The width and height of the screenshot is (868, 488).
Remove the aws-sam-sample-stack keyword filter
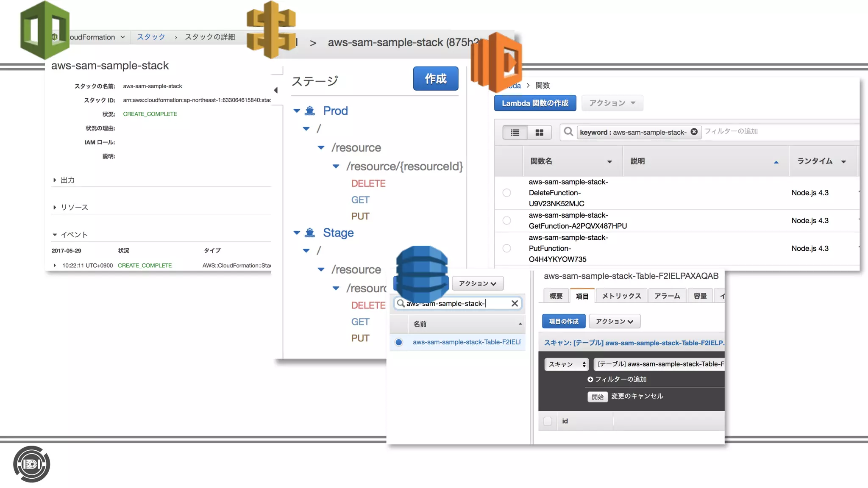(x=694, y=132)
